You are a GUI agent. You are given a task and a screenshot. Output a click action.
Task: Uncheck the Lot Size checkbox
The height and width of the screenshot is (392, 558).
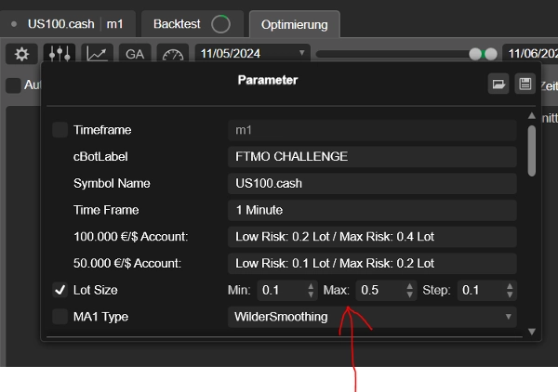(60, 290)
